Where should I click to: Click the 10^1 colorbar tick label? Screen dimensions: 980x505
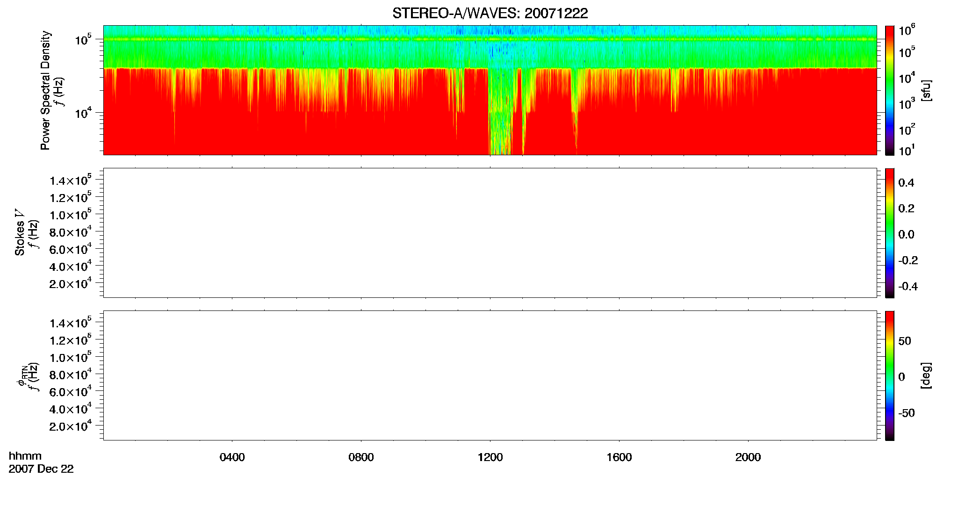907,150
